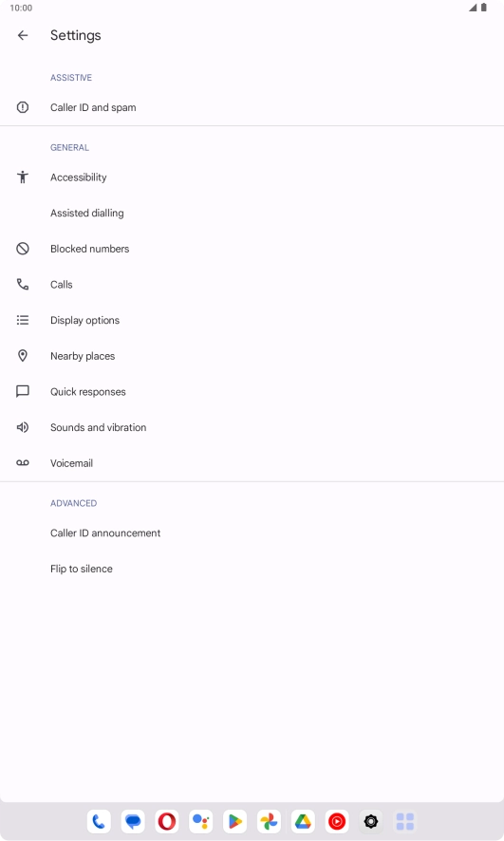Click the Blocked numbers prohibition icon
504x841 pixels.
(x=23, y=249)
